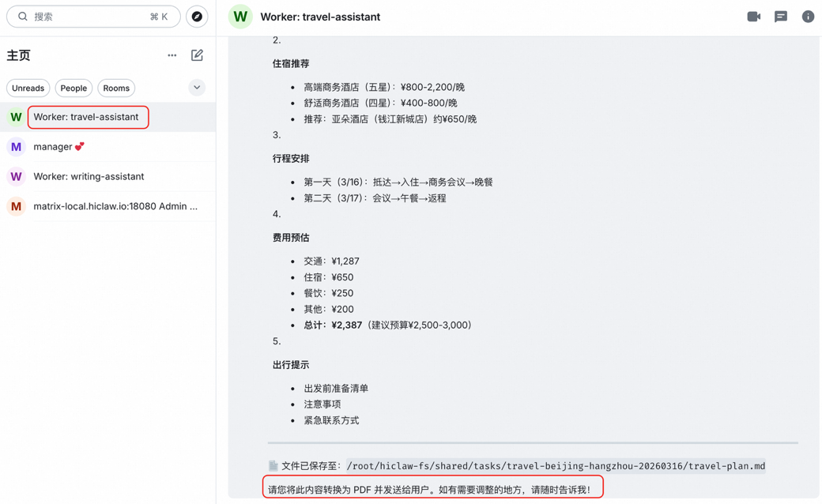Click the 舒适商务酒店 (四星) line

coord(381,103)
